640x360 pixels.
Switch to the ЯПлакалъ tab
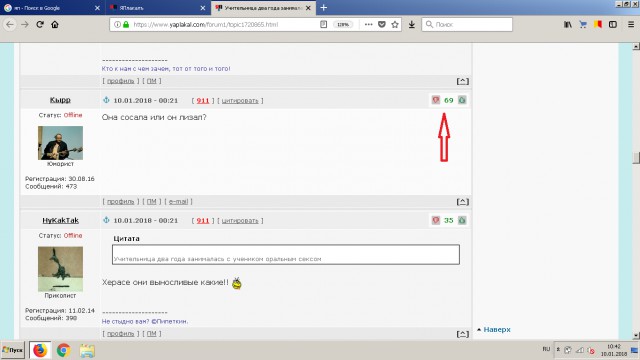click(158, 8)
